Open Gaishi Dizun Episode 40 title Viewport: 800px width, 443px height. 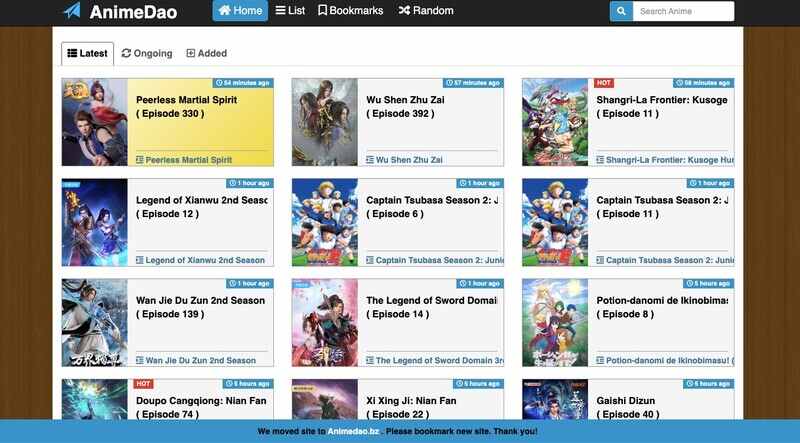coord(628,407)
